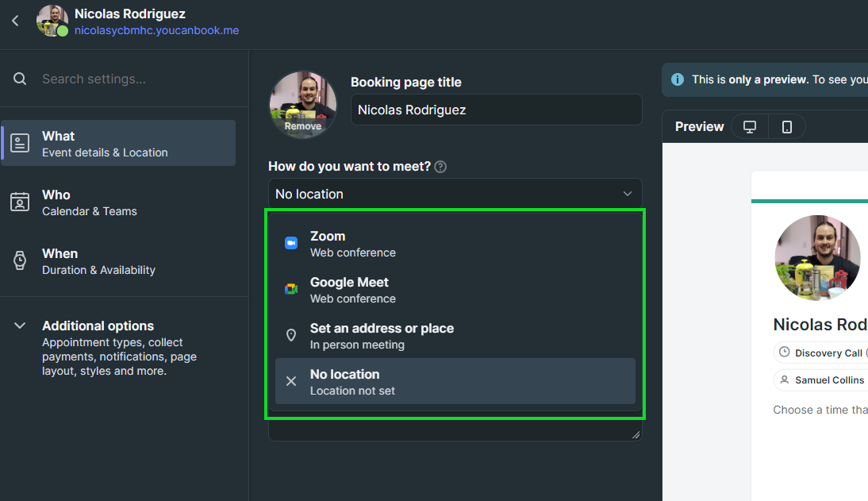868x501 pixels.
Task: Click the info icon in preview banner
Action: pos(678,79)
